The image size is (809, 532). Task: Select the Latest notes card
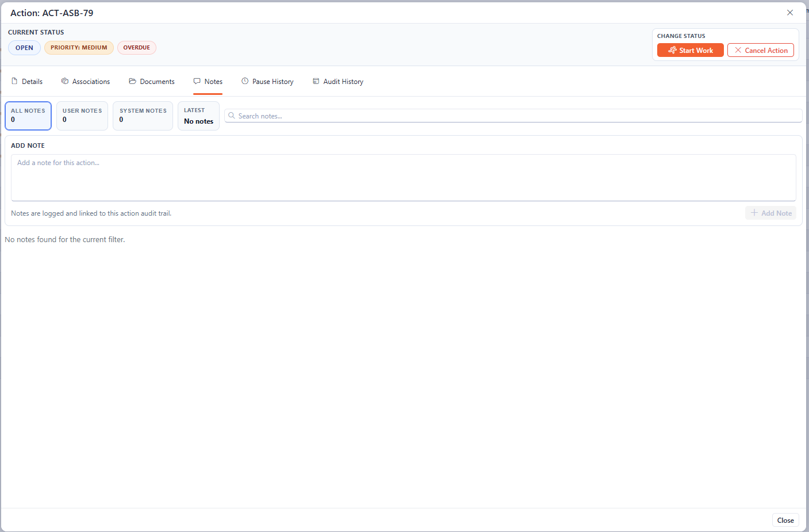pos(198,116)
